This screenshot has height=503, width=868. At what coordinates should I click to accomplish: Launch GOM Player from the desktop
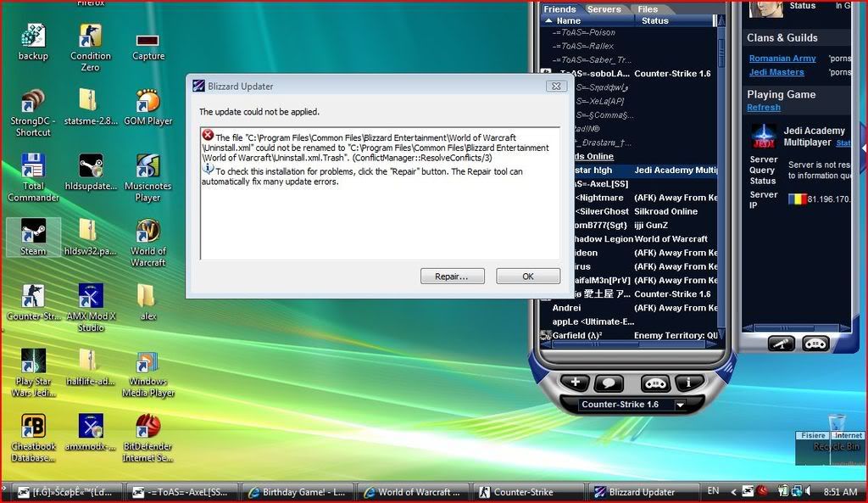click(147, 103)
